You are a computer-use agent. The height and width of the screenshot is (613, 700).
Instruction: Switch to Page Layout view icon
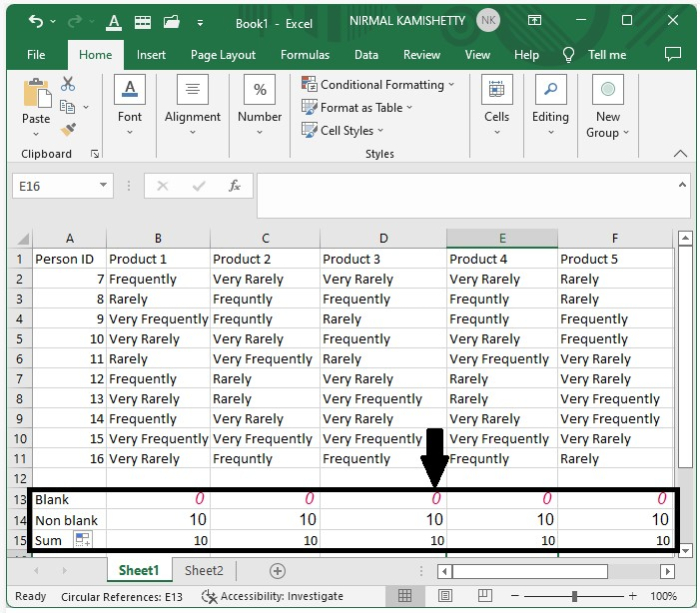pos(445,596)
